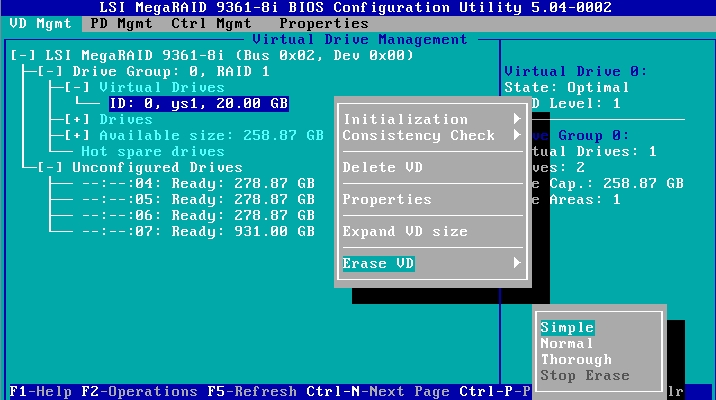
Task: Click F1-Help in the bottom bar
Action: pyautogui.click(x=41, y=392)
